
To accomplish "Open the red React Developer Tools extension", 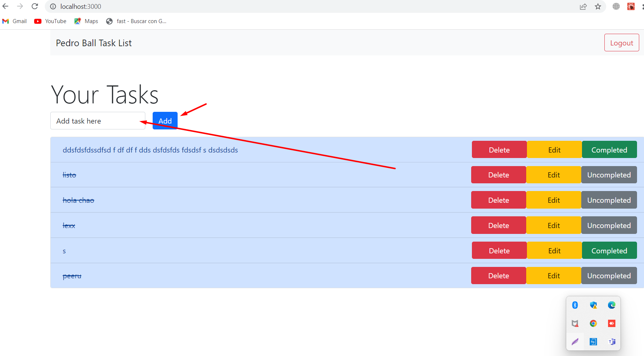I will pos(631,7).
